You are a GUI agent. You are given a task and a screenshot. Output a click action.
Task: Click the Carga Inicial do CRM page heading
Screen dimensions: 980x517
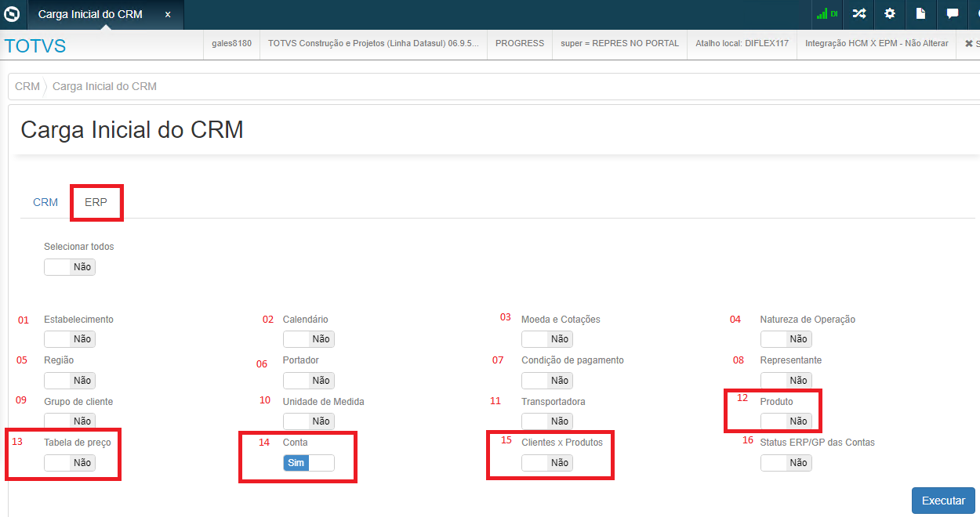(132, 129)
